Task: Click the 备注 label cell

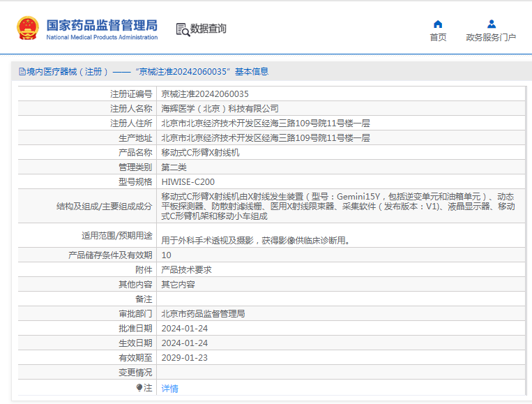Action: 87,299
